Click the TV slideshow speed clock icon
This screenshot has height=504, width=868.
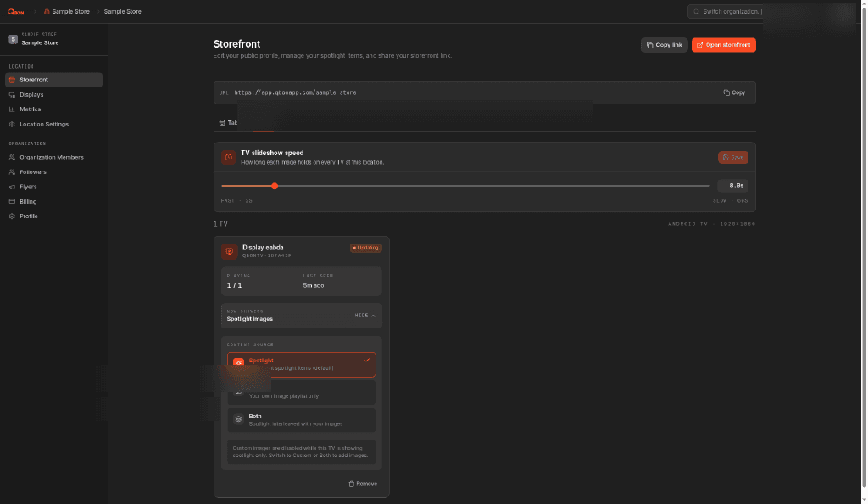click(x=228, y=157)
